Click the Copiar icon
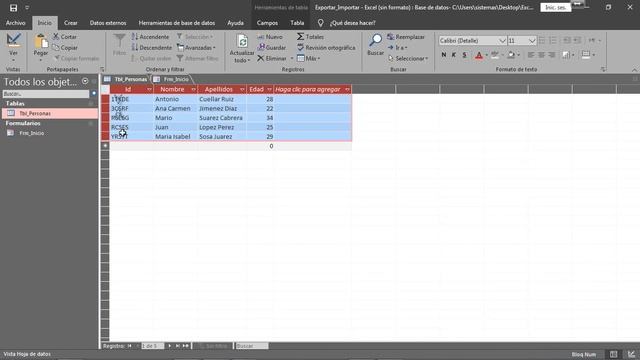Screen dimensions: 640x360 tap(56, 48)
